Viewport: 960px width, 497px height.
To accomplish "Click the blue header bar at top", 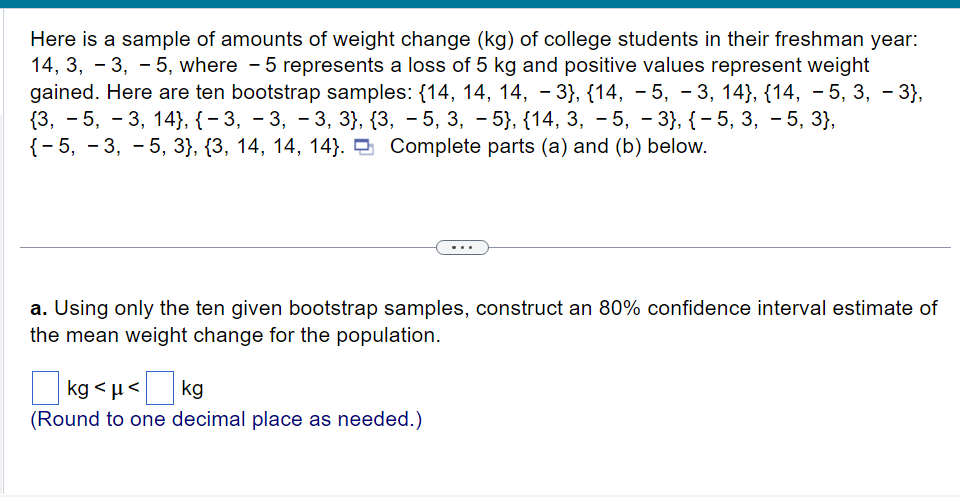I will pos(480,4).
